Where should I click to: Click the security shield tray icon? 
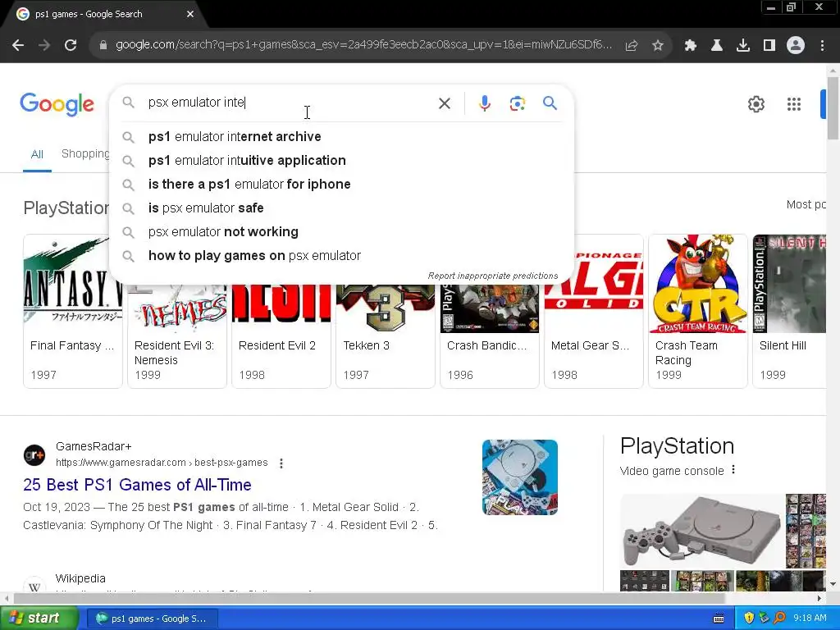coord(749,619)
